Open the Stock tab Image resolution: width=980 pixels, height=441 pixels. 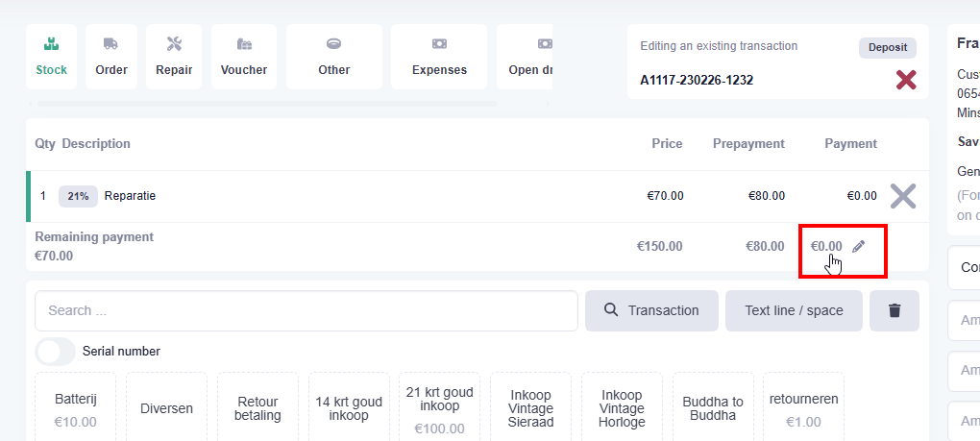(x=52, y=57)
